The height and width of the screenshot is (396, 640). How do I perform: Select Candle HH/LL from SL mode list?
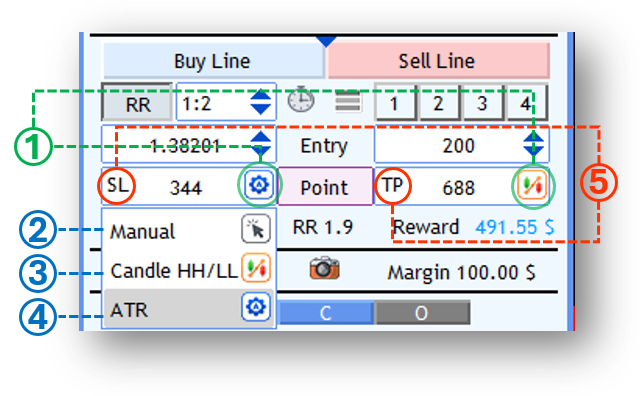[189, 269]
